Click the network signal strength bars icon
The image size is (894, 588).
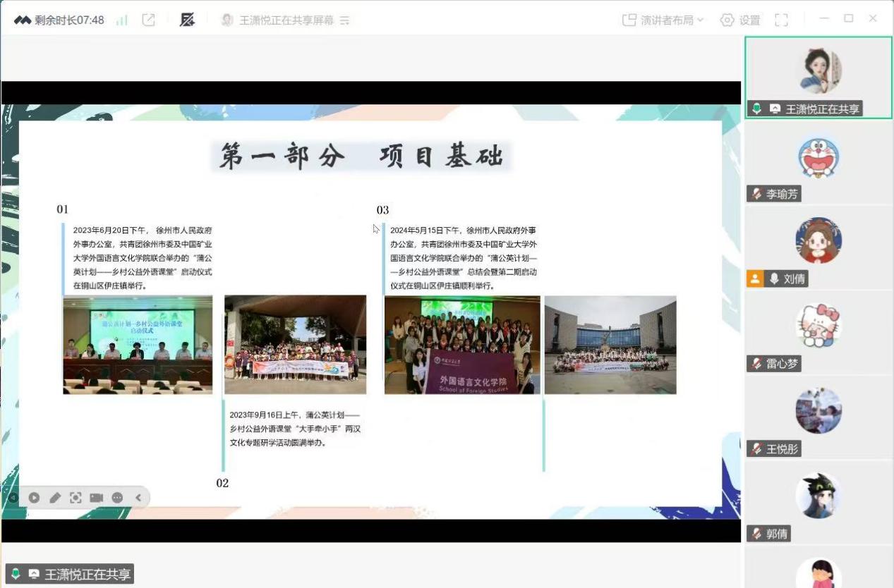[x=122, y=20]
